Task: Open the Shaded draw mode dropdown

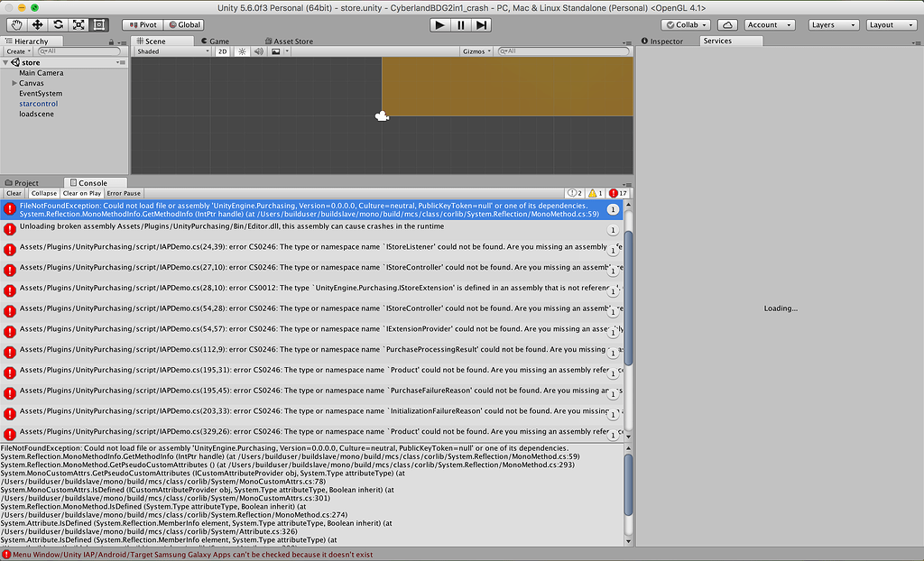Action: pyautogui.click(x=171, y=51)
